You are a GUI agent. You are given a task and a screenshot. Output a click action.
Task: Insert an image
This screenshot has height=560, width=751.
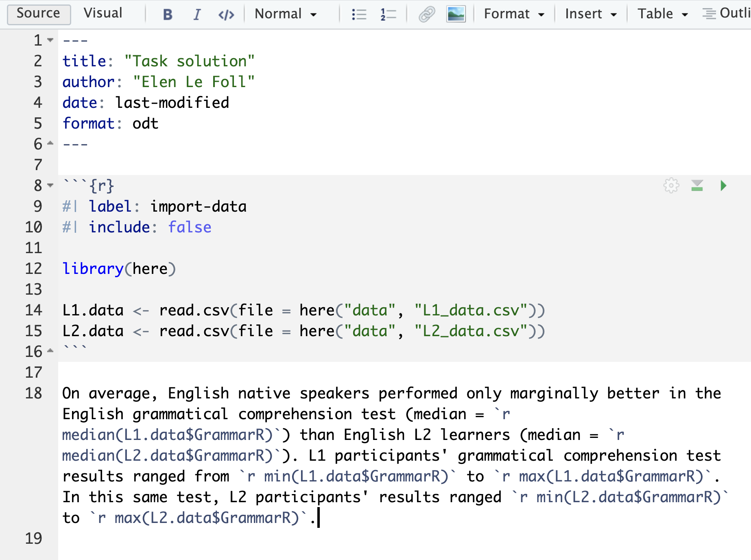[456, 15]
